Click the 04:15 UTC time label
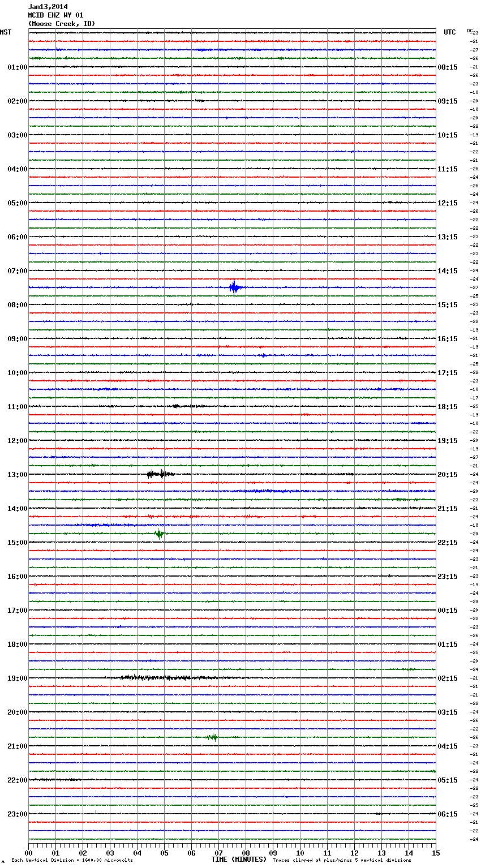Image resolution: width=481 pixels, height=868 pixels. [x=448, y=746]
